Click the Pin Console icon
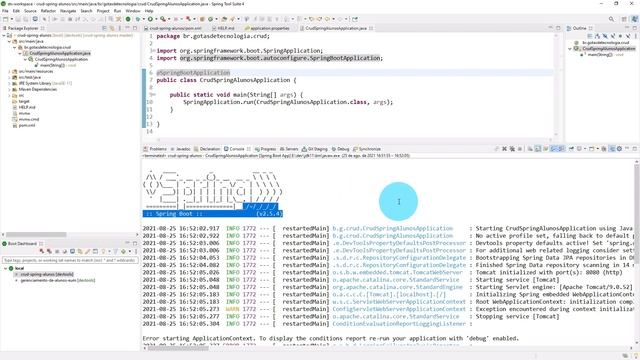Image resolution: width=640 pixels, height=360 pixels. (571, 149)
